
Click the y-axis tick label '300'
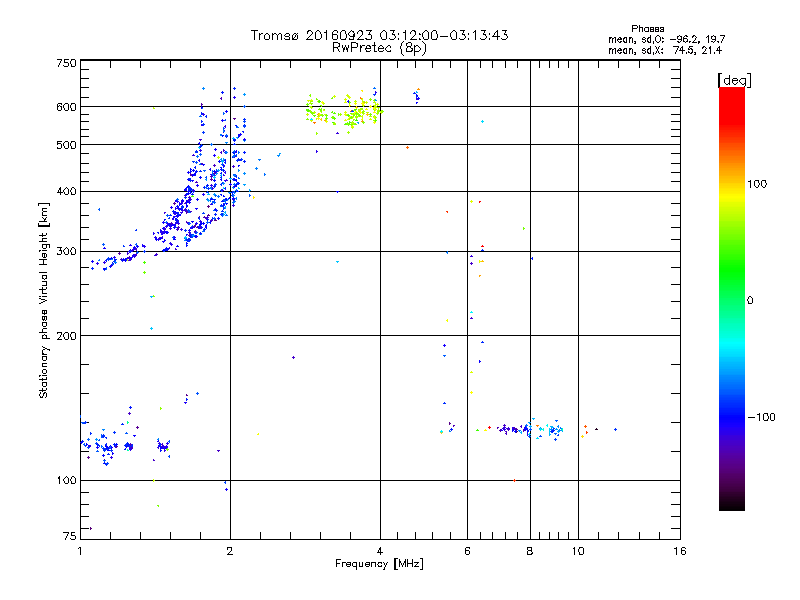pyautogui.click(x=66, y=252)
